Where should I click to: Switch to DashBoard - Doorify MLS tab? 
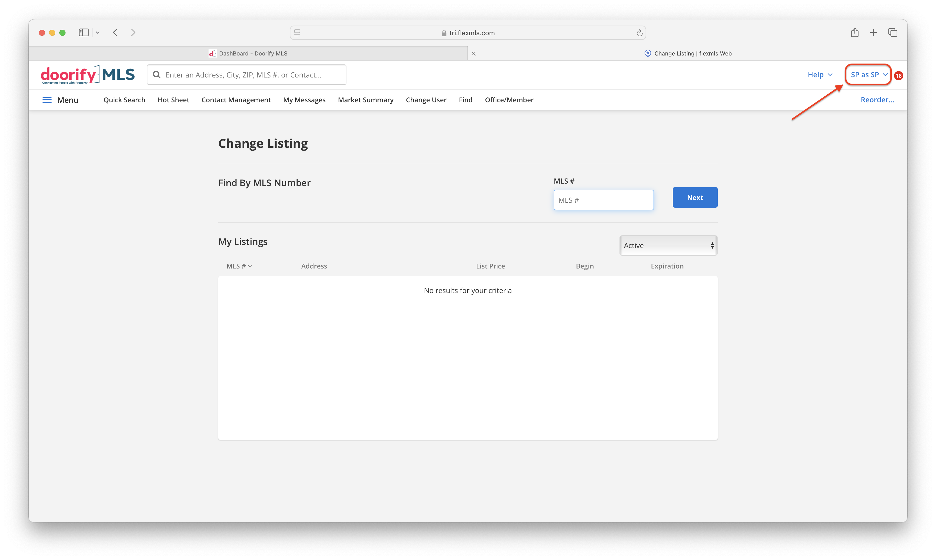248,54
